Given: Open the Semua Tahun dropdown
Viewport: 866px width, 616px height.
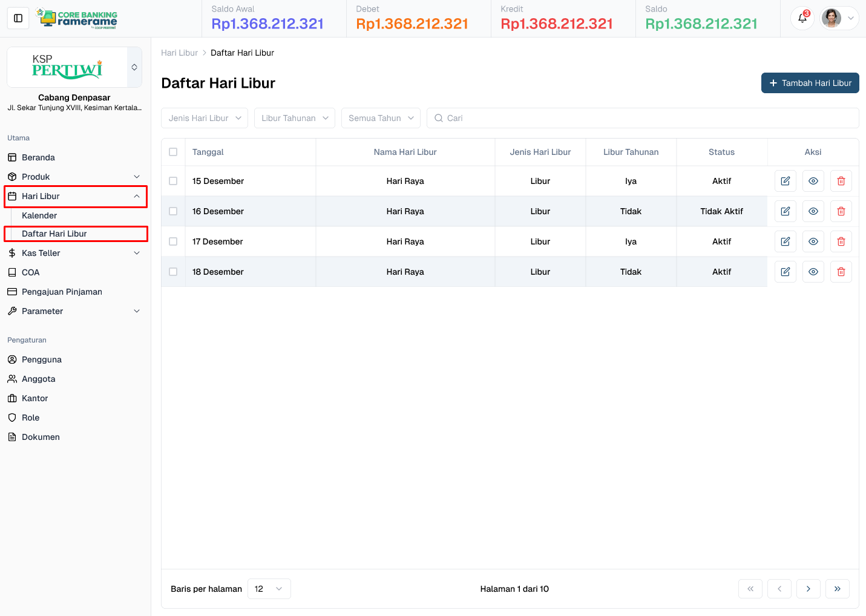Looking at the screenshot, I should tap(381, 117).
